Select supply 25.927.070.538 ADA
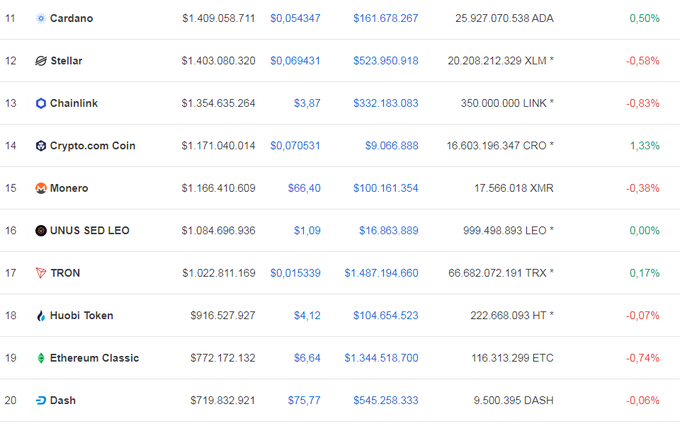This screenshot has height=426, width=680. click(504, 18)
